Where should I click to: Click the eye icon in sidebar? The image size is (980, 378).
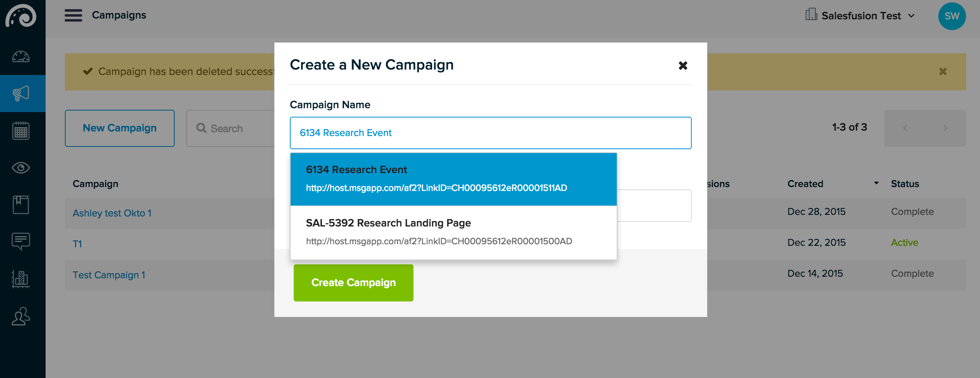21,168
